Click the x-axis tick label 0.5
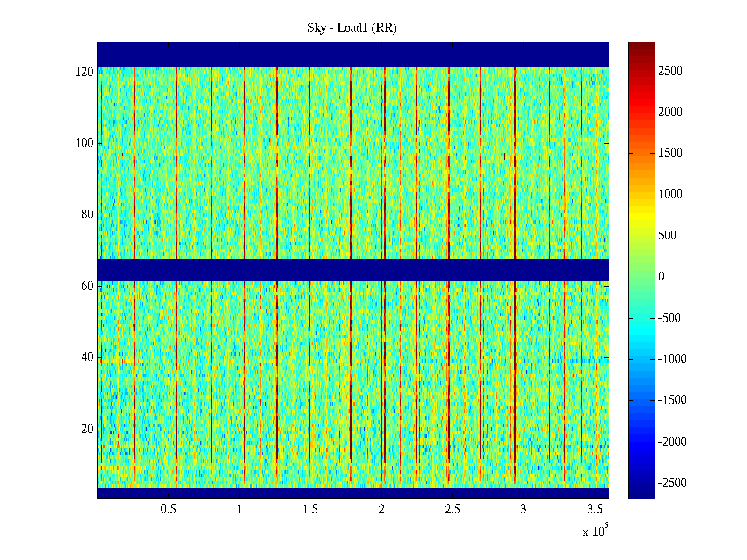The image size is (747, 560). (x=168, y=510)
